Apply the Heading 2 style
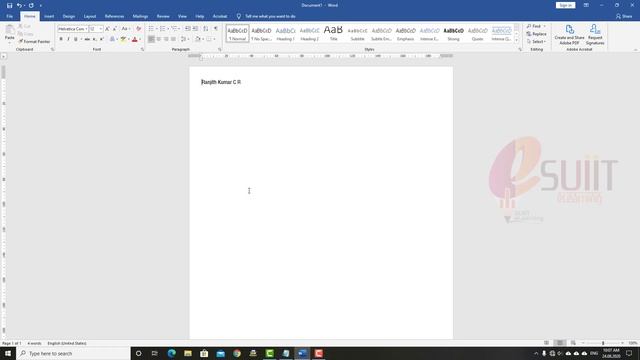 (x=309, y=33)
